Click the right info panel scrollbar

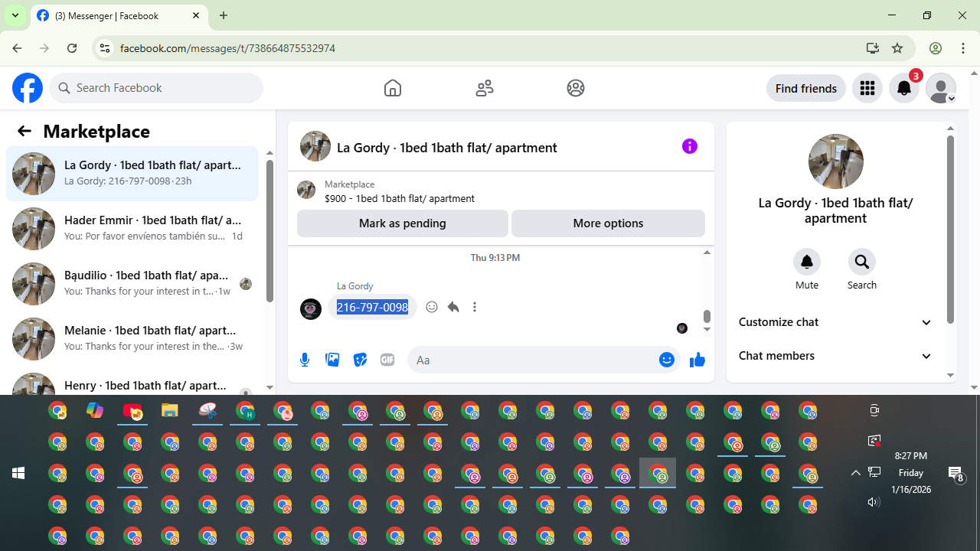click(951, 230)
